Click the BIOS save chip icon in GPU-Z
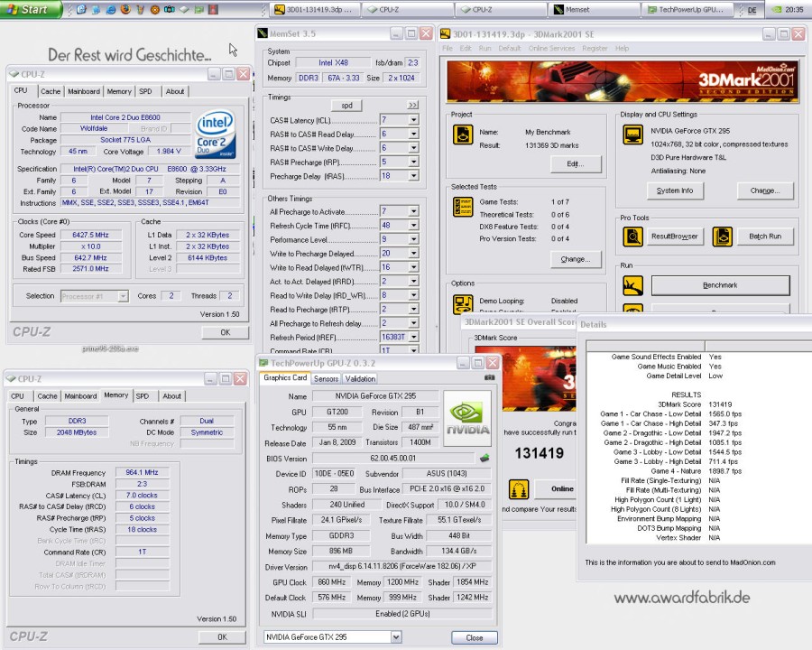812x650 pixels. pos(484,459)
